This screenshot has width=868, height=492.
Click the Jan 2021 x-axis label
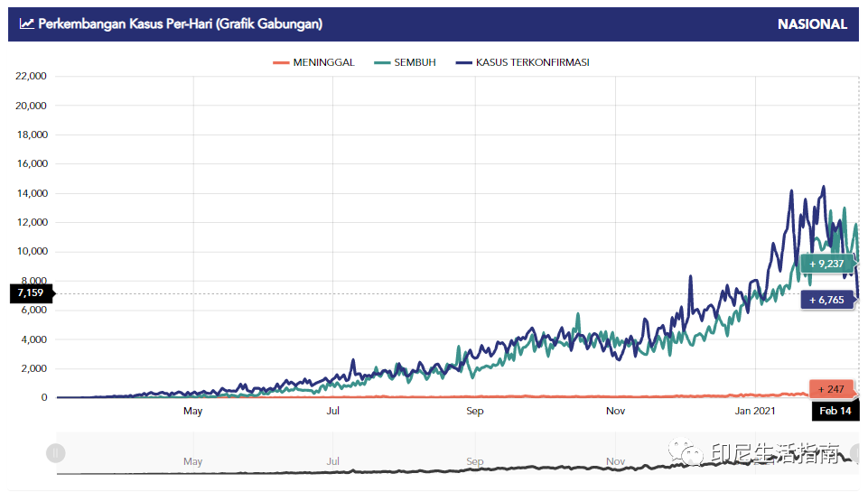point(755,411)
